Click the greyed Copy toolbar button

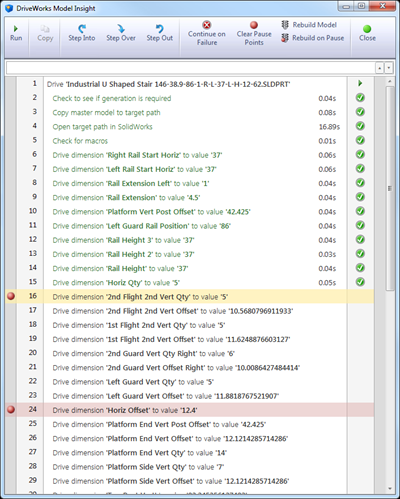45,34
